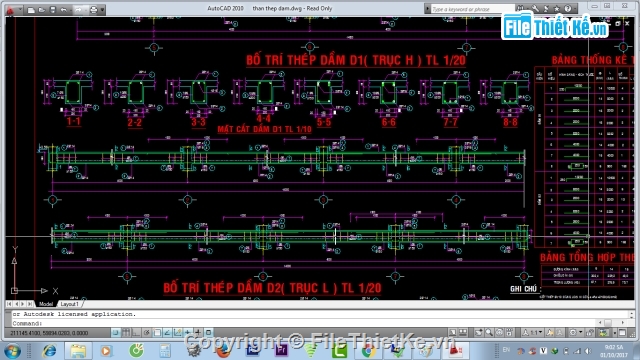
Task: Click the Pan hand icon in status bar
Action: click(478, 333)
